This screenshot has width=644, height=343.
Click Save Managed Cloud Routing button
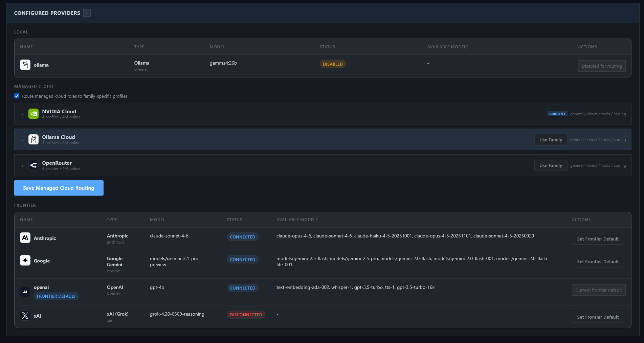59,188
